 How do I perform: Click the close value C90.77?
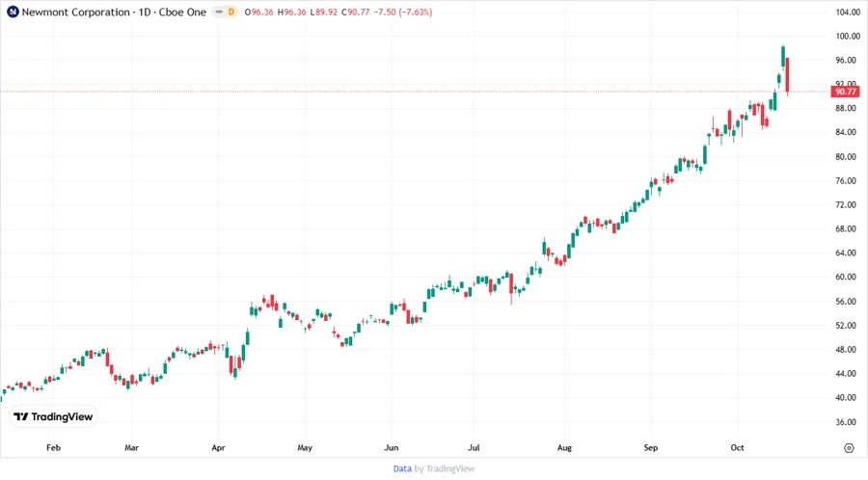pyautogui.click(x=355, y=12)
